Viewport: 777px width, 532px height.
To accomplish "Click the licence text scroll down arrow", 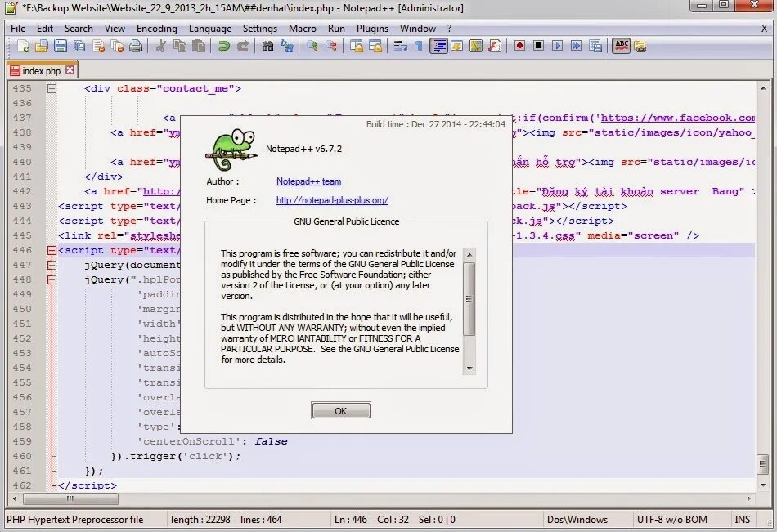I will (469, 369).
